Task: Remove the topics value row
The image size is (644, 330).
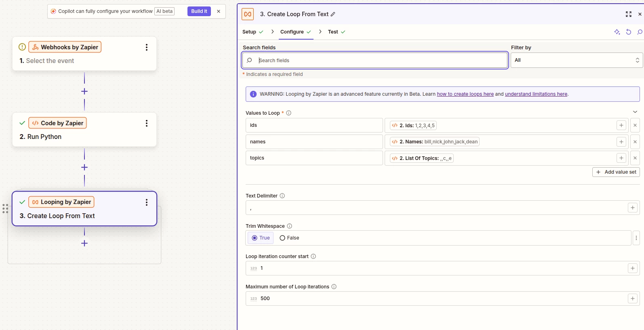Action: pyautogui.click(x=635, y=158)
